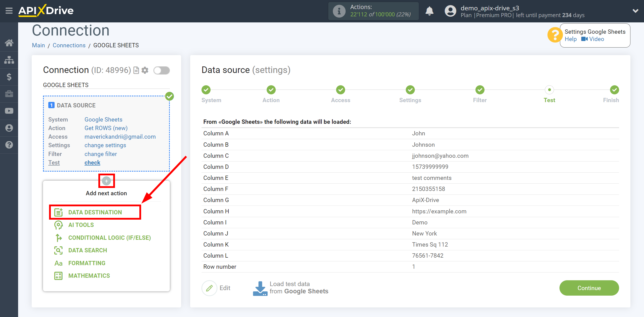Open YouTube video icon in sidebar
This screenshot has height=317, width=644.
pos(9,111)
